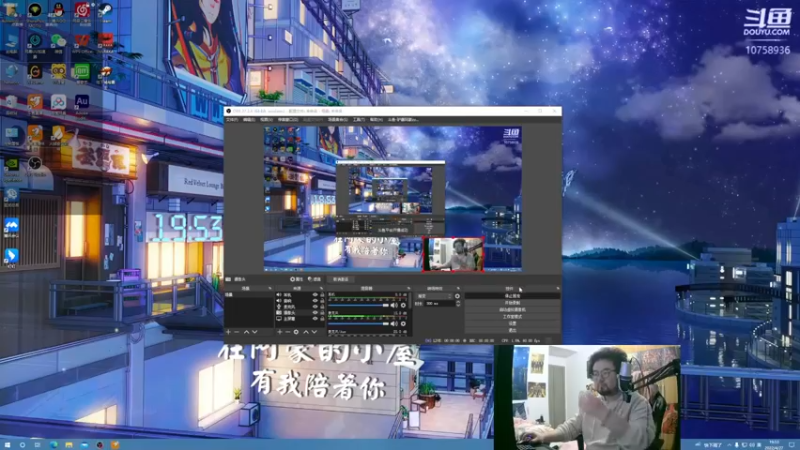Click the 退出 button in the controls dock

click(x=512, y=330)
